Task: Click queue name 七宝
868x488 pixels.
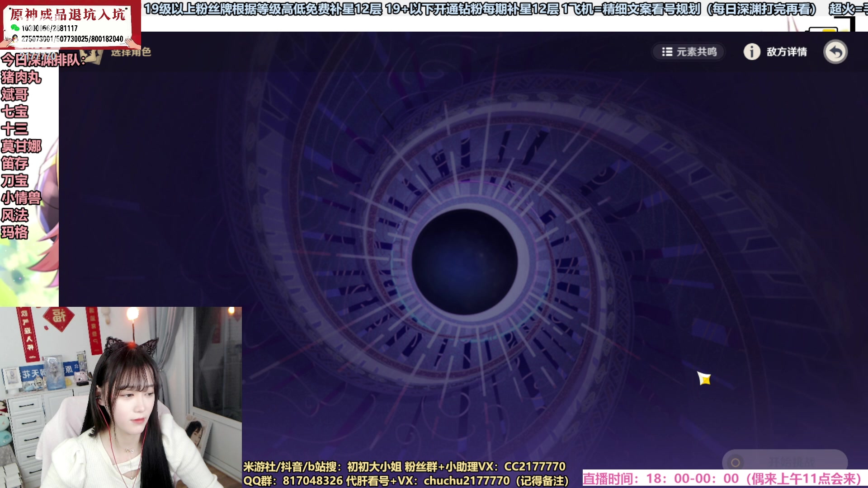Action: point(14,112)
